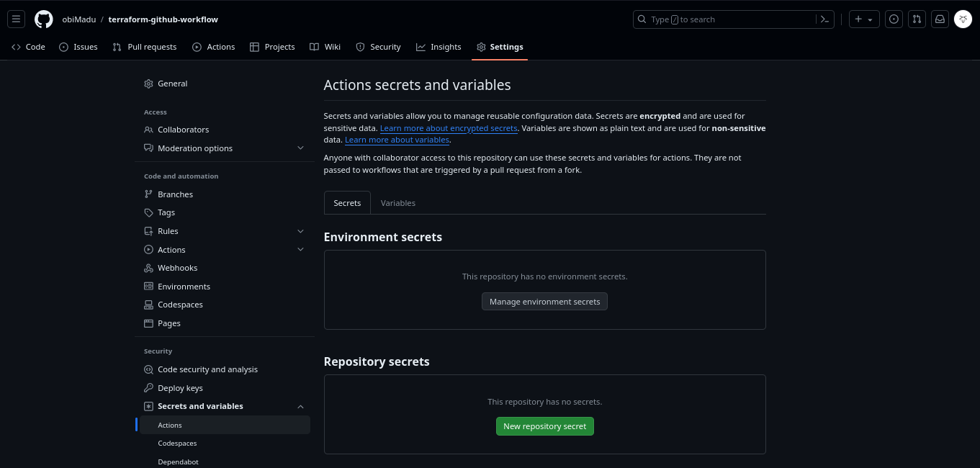Switch to the Variables tab
Screen dimensions: 980x468
click(x=398, y=203)
